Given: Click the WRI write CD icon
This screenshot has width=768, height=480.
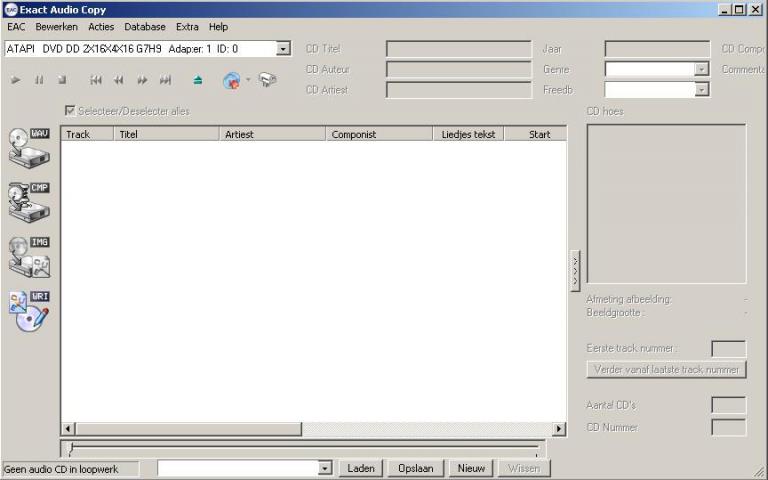Looking at the screenshot, I should click(x=29, y=311).
